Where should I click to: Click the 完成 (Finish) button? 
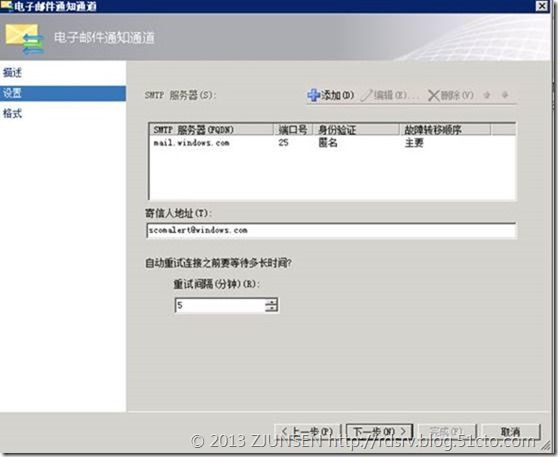tap(447, 431)
